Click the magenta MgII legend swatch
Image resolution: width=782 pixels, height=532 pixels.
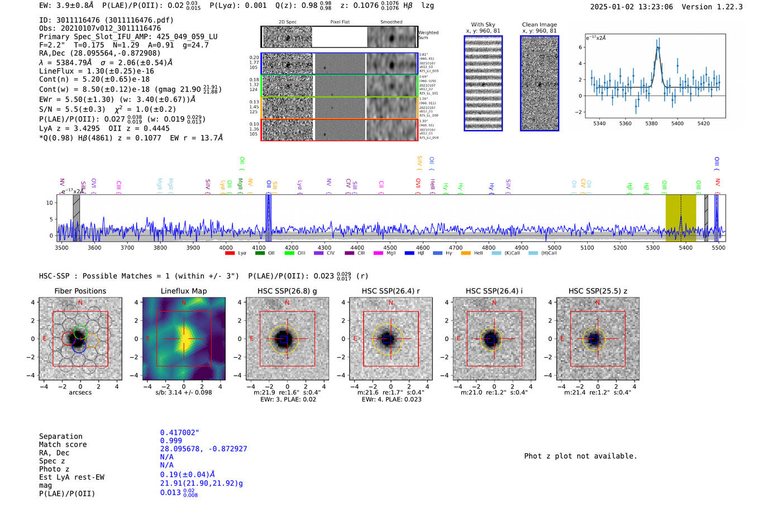coord(378,253)
